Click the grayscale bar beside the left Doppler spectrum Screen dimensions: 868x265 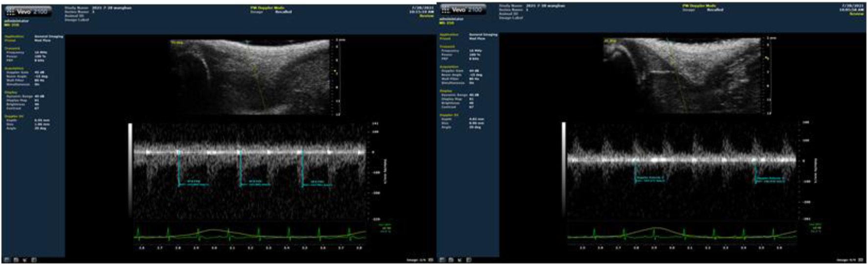(x=130, y=171)
